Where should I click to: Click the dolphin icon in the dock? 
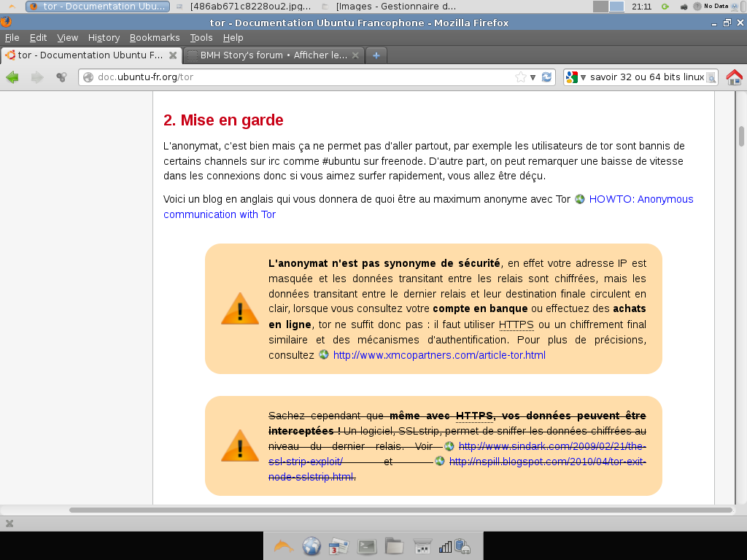click(283, 546)
